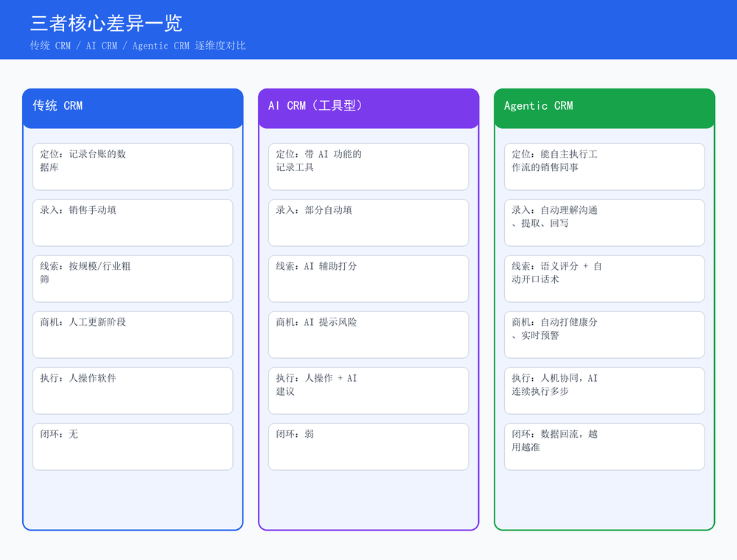Click the title 三者核心差异一览
The image size is (737, 560).
click(106, 23)
